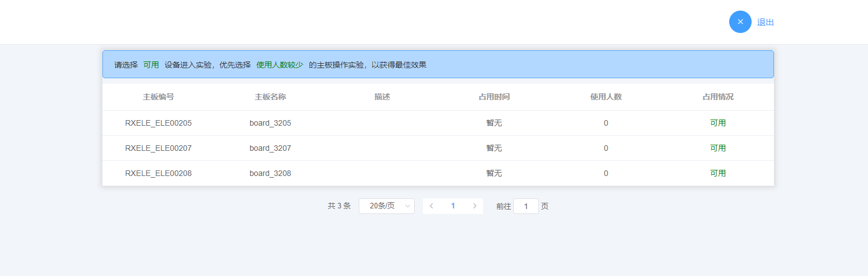Select board RXELE_ELE00205 row
This screenshot has width=868, height=276.
pos(158,123)
